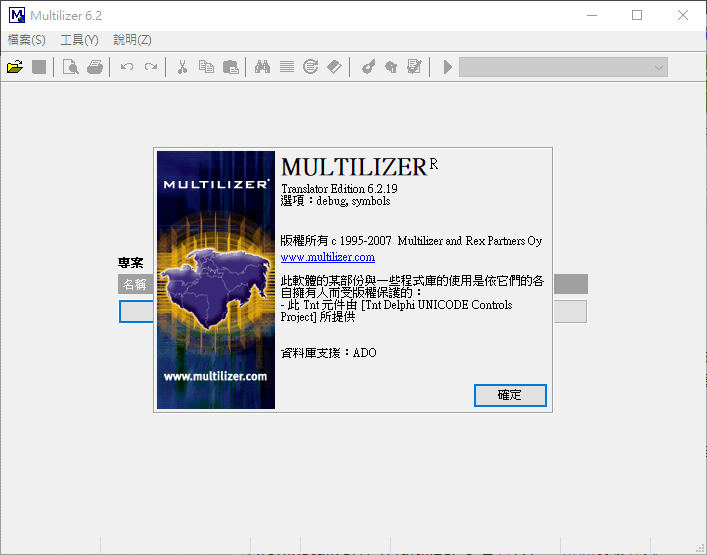Click the Run play triangle icon
The height and width of the screenshot is (555, 707).
pyautogui.click(x=448, y=67)
